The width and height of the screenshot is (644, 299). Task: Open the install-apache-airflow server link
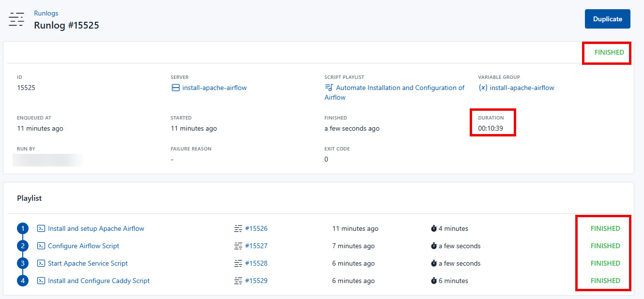215,88
